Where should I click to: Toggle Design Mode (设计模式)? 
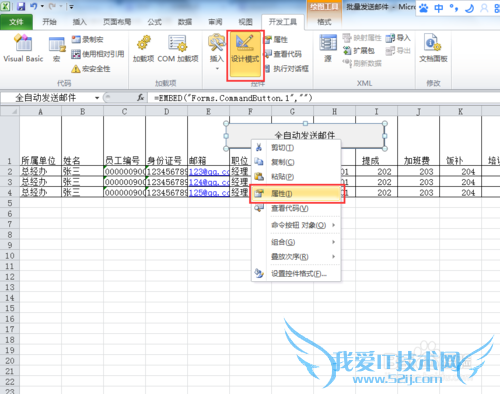[245, 55]
